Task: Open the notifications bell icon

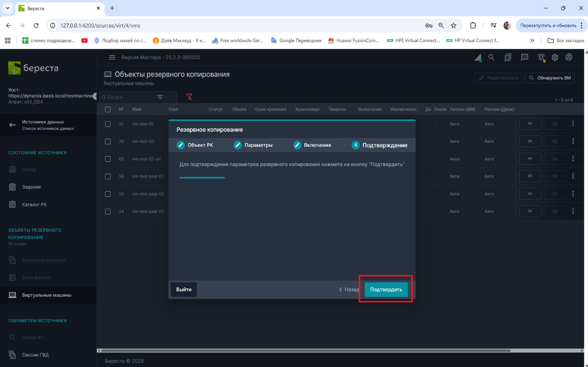Action: coord(541,58)
